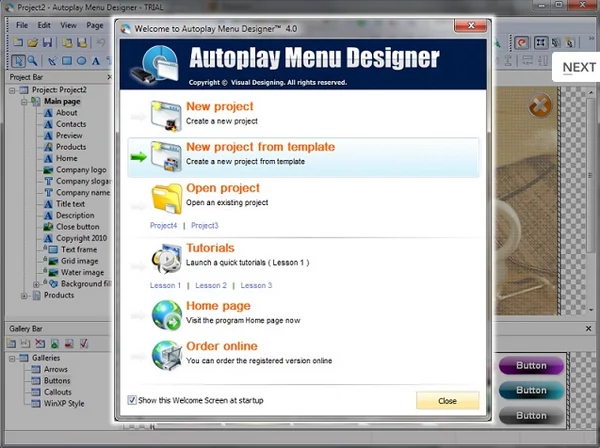Screen dimensions: 600x448
Task: Expand the Products page tree node
Action: click(24, 296)
